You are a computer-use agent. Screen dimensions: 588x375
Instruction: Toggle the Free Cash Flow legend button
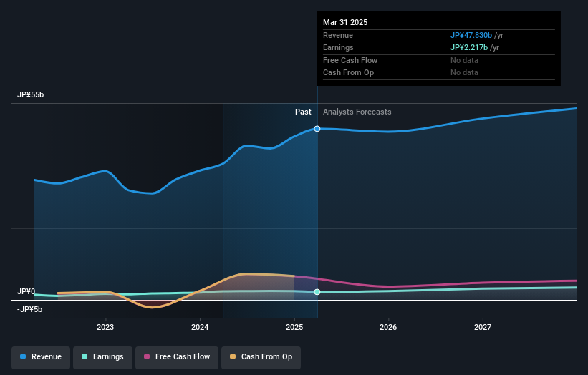coord(177,357)
